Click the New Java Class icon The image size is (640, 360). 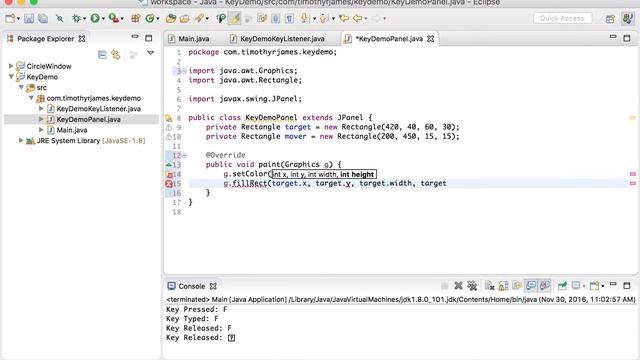[x=150, y=18]
